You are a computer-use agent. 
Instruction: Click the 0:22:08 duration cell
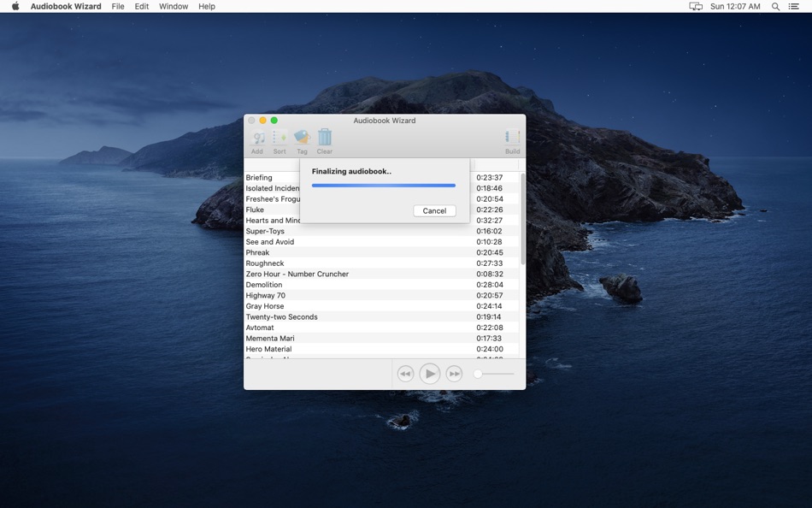tap(490, 328)
